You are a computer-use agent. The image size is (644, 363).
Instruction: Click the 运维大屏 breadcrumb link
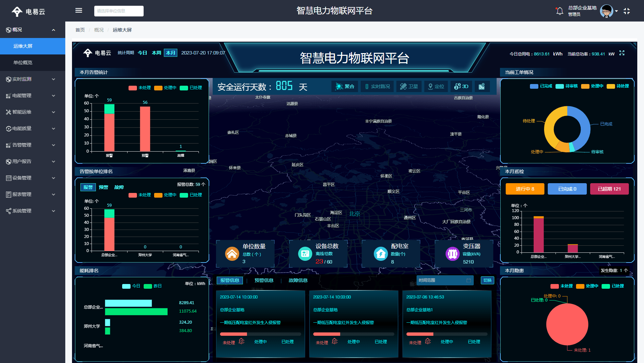tap(122, 30)
